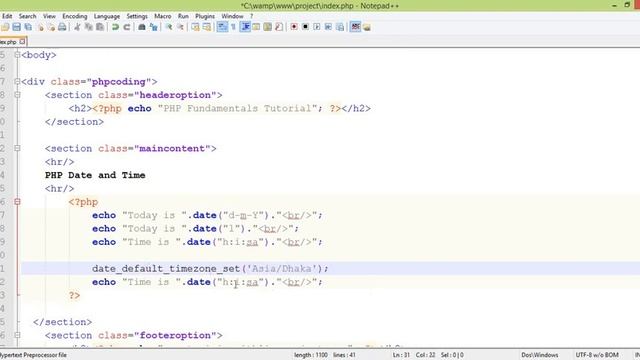640x360 pixels.
Task: Open the ? help menu
Action: tap(251, 16)
